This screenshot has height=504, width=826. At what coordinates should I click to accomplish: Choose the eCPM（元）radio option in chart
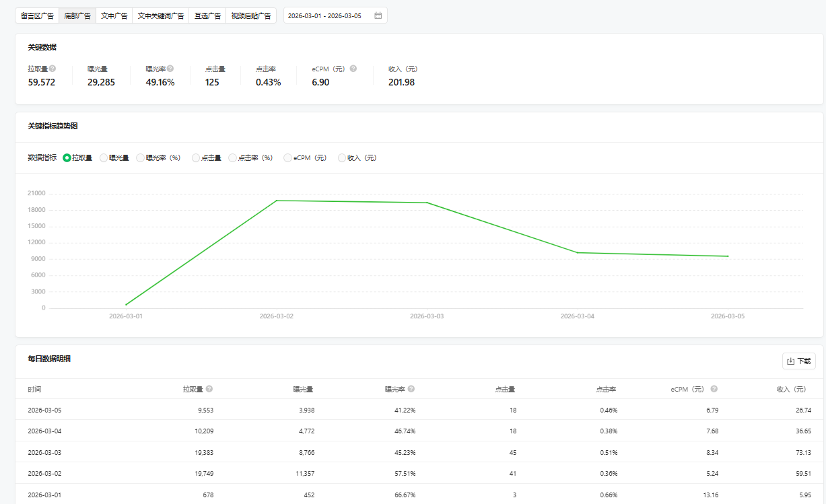(x=288, y=158)
